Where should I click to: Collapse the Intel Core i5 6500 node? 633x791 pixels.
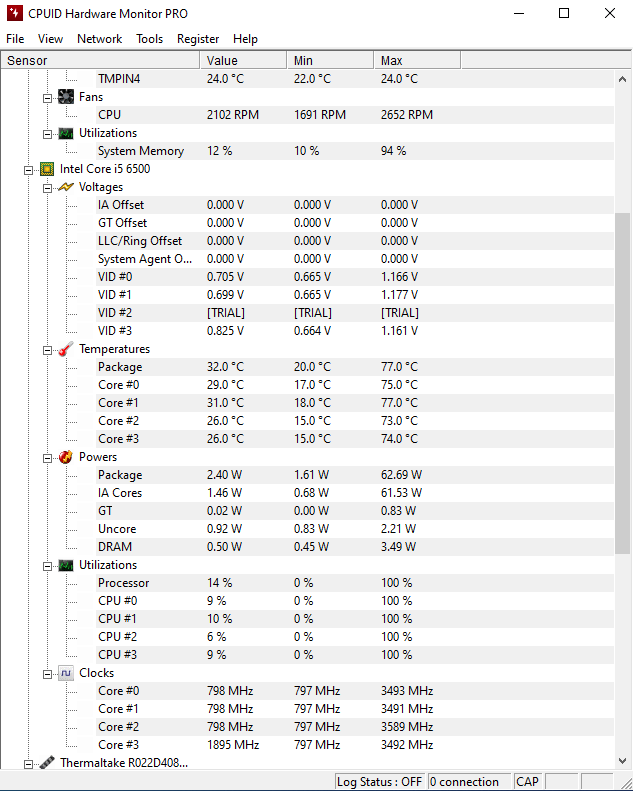tap(29, 169)
